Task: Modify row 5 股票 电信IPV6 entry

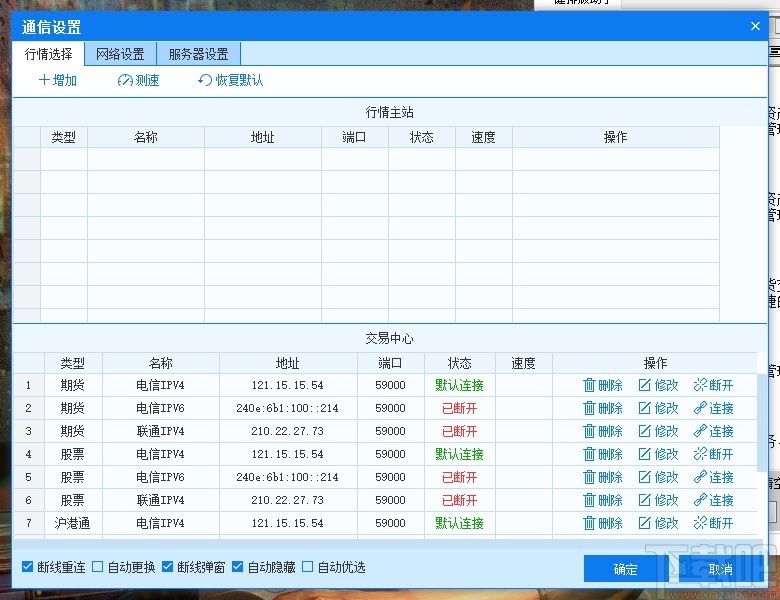Action: (x=658, y=478)
